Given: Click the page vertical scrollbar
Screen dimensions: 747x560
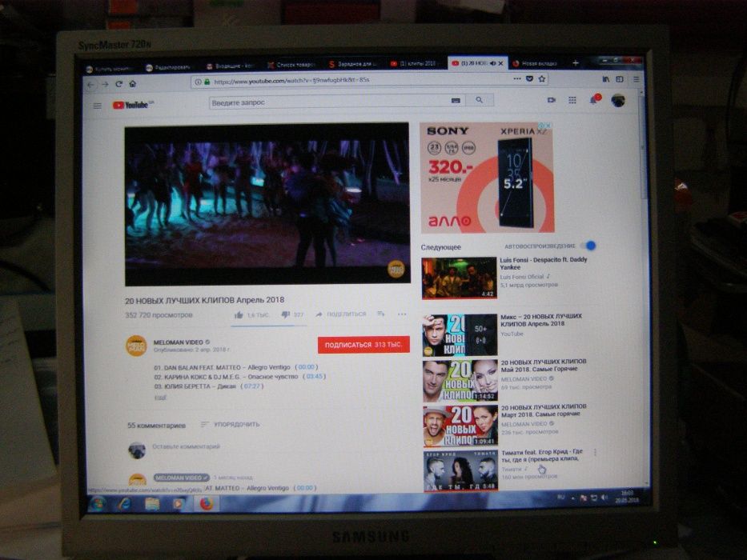Looking at the screenshot, I should point(643,148).
